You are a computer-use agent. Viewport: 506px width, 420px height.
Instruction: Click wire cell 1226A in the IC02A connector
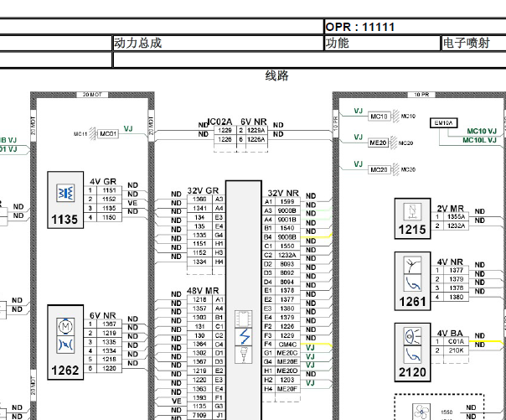(256, 139)
